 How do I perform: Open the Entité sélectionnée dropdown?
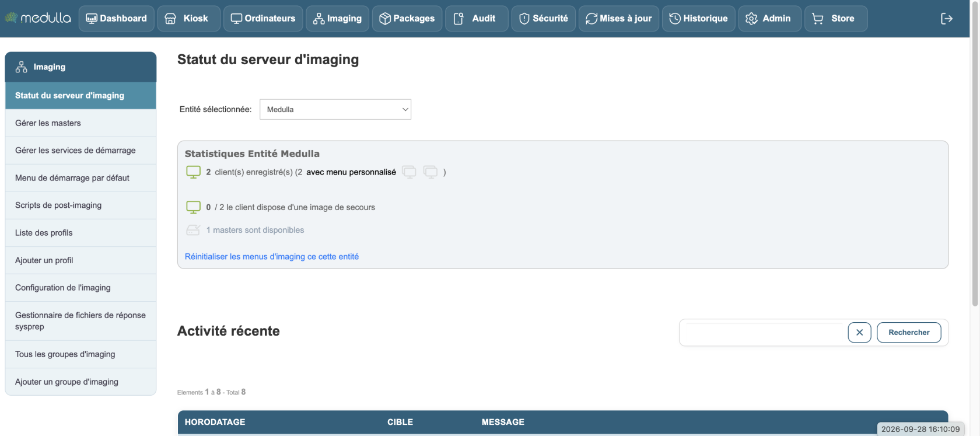[335, 109]
